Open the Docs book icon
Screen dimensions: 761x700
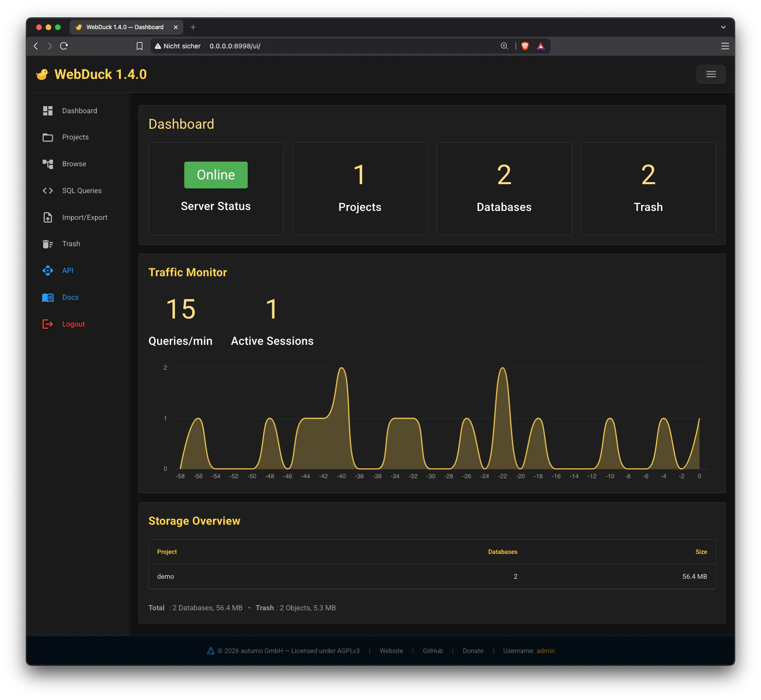coord(47,297)
